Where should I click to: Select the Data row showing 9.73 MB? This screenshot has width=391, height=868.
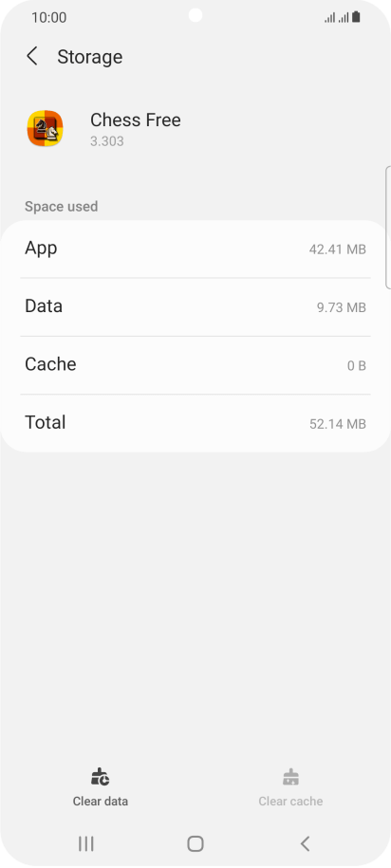(x=195, y=306)
